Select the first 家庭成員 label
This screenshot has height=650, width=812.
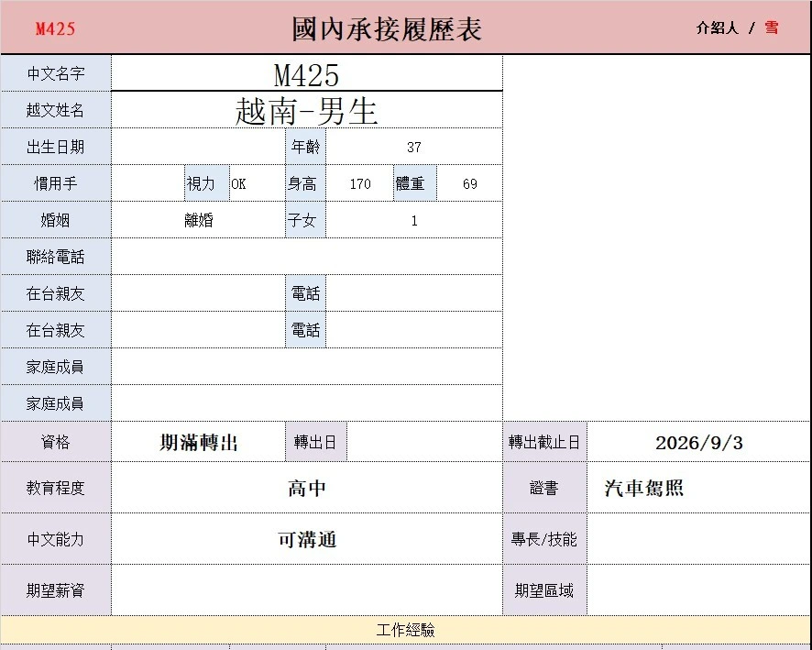click(x=56, y=367)
